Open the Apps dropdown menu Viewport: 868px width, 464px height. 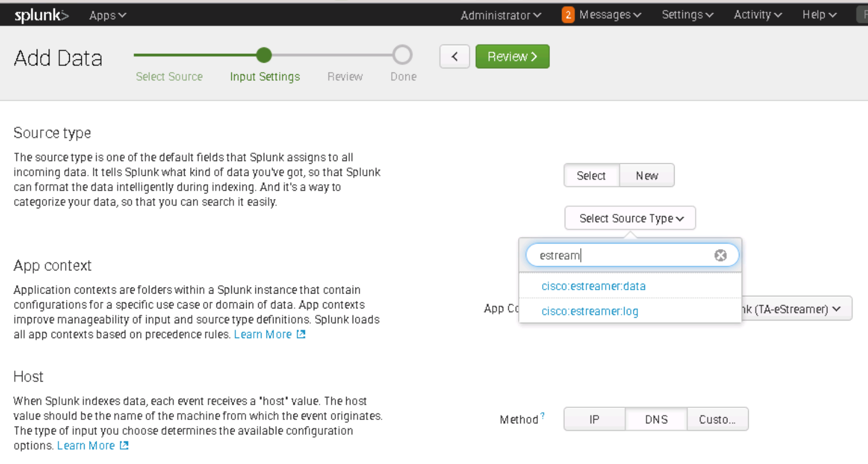pyautogui.click(x=108, y=15)
